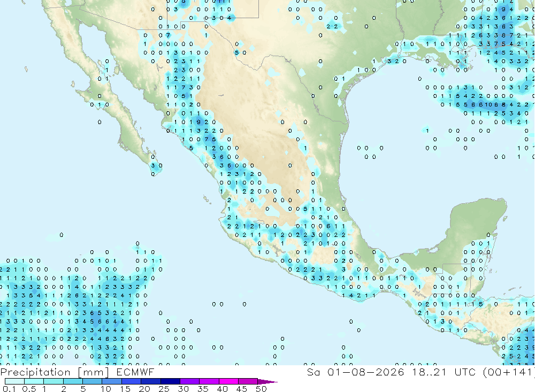Click the legend value '25'

(164, 389)
